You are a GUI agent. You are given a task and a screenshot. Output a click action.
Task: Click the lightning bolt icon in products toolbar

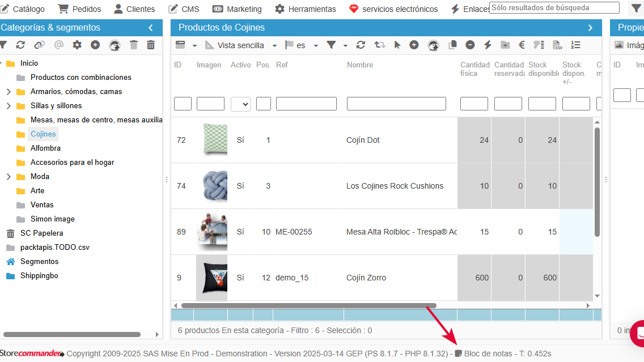[x=487, y=45]
